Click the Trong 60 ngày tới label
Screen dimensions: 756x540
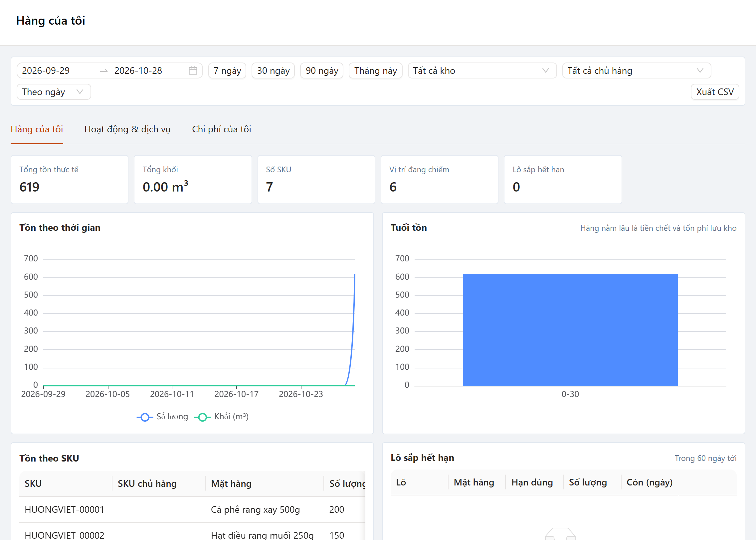click(x=705, y=458)
